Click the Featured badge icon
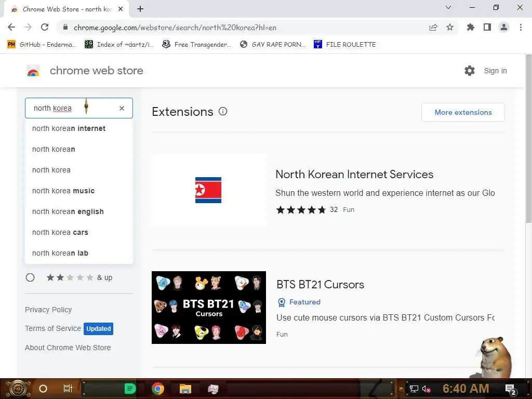 point(282,302)
